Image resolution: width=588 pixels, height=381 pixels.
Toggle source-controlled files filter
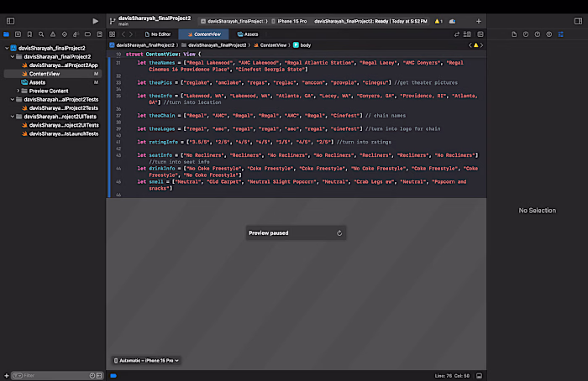pyautogui.click(x=99, y=375)
